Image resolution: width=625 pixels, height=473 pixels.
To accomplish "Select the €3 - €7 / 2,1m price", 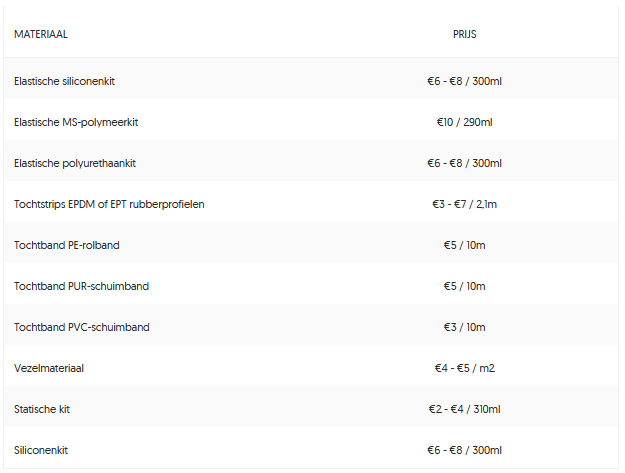I will tap(464, 204).
